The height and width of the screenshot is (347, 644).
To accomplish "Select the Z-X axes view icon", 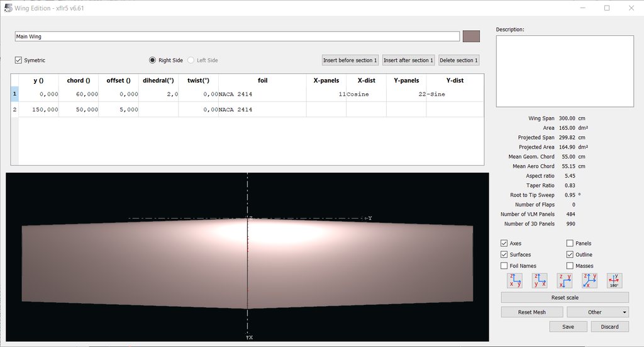I will click(540, 281).
